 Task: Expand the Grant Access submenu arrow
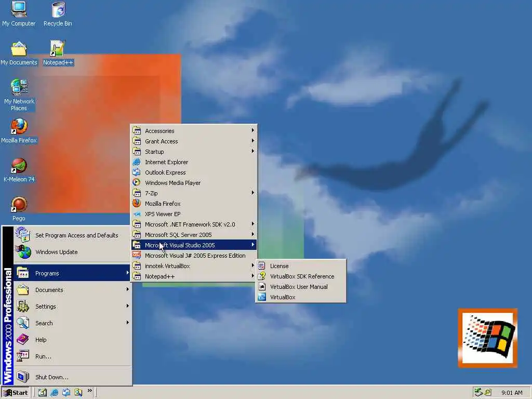(253, 140)
